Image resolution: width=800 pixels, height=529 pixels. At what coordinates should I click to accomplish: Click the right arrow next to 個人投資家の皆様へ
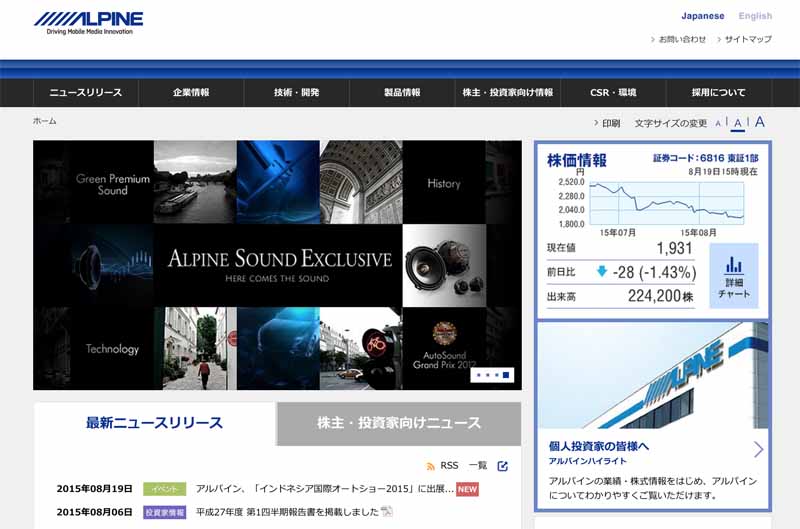click(x=759, y=449)
